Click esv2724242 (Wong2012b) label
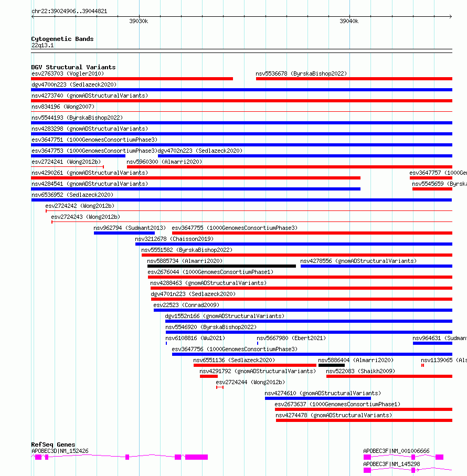 point(80,206)
